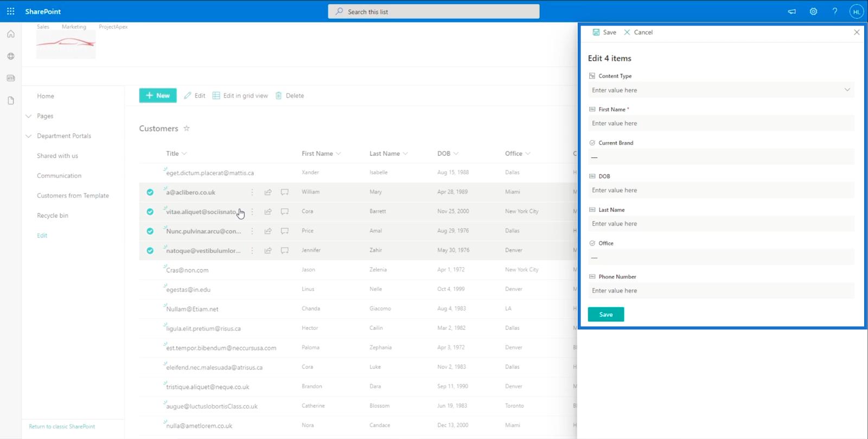
Task: Click the DOB input field
Action: [721, 190]
